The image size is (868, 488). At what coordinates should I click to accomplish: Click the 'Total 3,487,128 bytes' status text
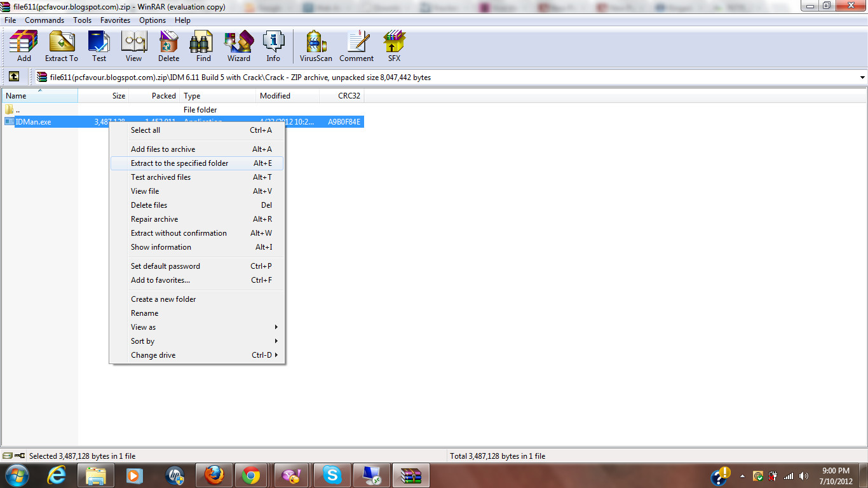pos(498,456)
